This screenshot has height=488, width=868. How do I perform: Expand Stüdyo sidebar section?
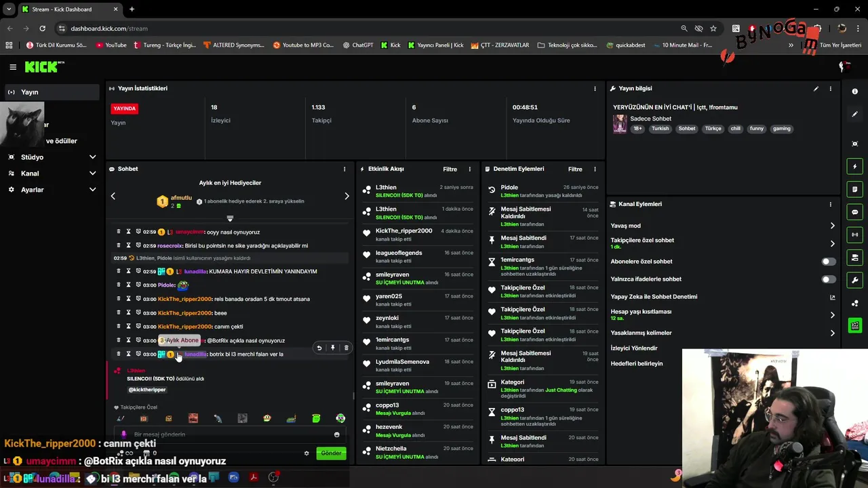click(x=93, y=157)
